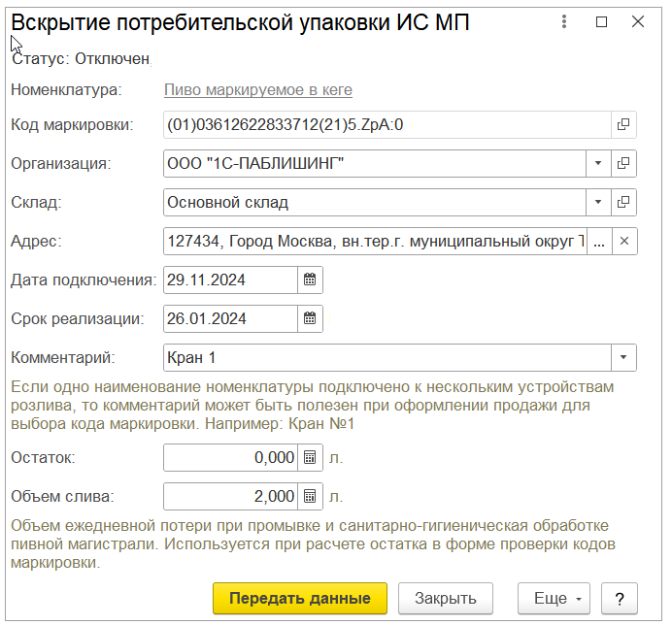Viewport: 672px width, 625px height.
Task: Open help with the question mark button
Action: point(620,598)
